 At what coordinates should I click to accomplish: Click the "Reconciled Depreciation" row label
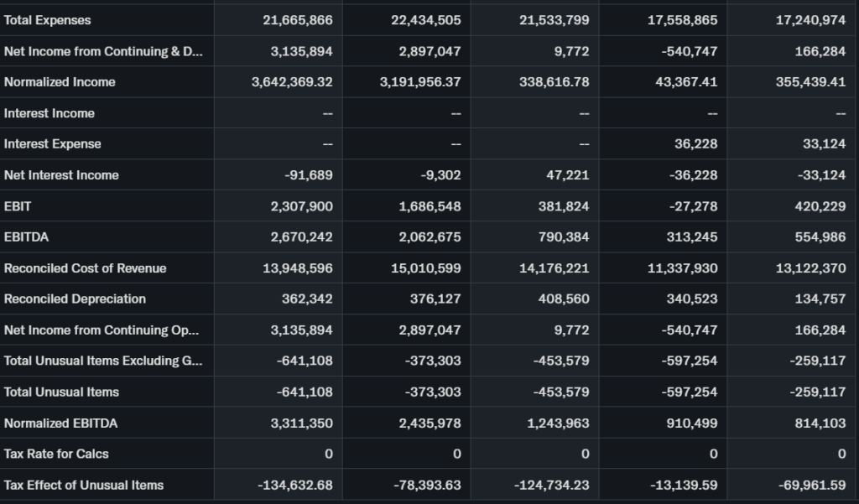point(75,299)
